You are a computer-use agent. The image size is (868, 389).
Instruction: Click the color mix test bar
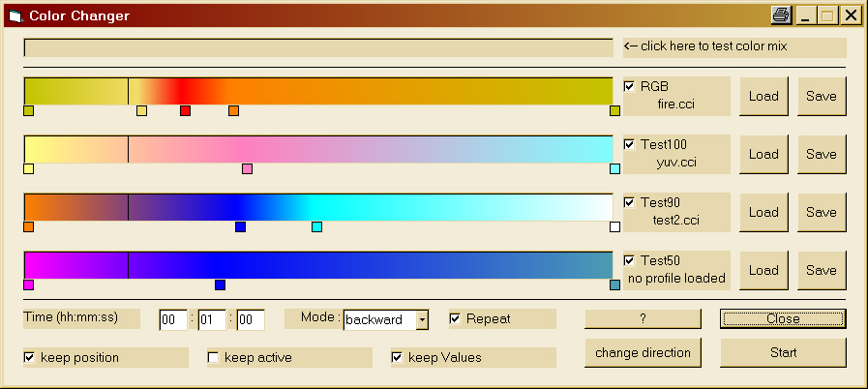pos(318,47)
